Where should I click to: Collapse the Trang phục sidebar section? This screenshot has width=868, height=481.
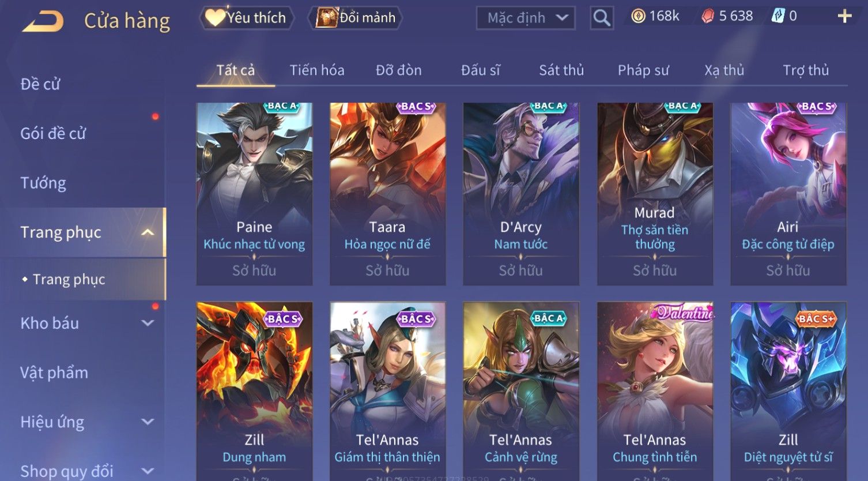coord(148,232)
